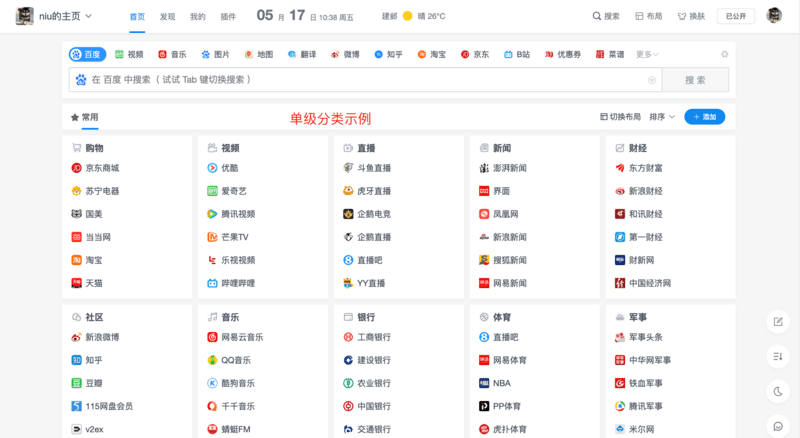Select the 优惠券 search category
The height and width of the screenshot is (438, 800).
563,55
